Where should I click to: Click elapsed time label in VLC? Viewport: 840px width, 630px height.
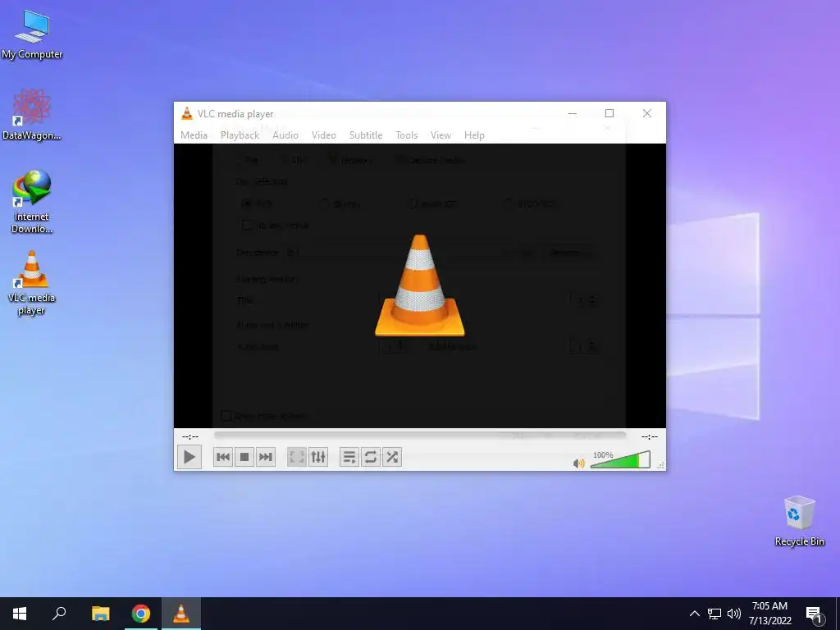click(x=190, y=436)
